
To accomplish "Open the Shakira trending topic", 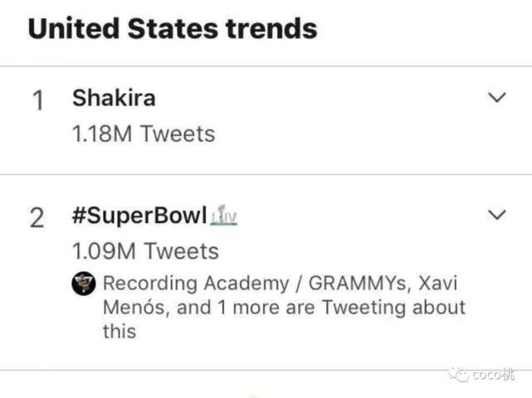I will pos(114,98).
